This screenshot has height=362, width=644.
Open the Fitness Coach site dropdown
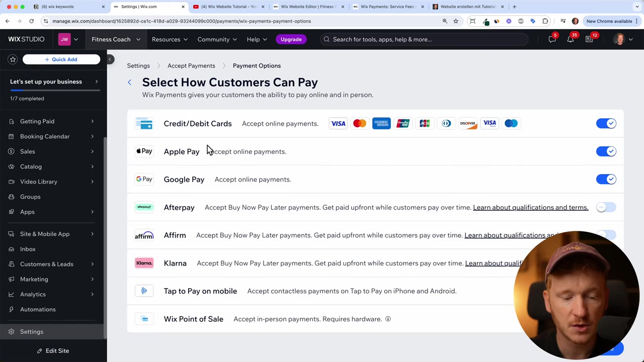(116, 39)
